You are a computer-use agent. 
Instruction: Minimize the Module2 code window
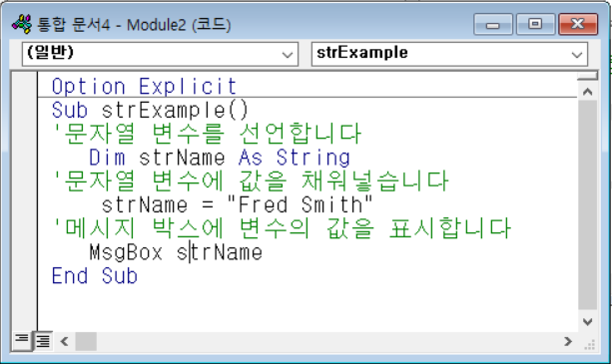tap(493, 24)
